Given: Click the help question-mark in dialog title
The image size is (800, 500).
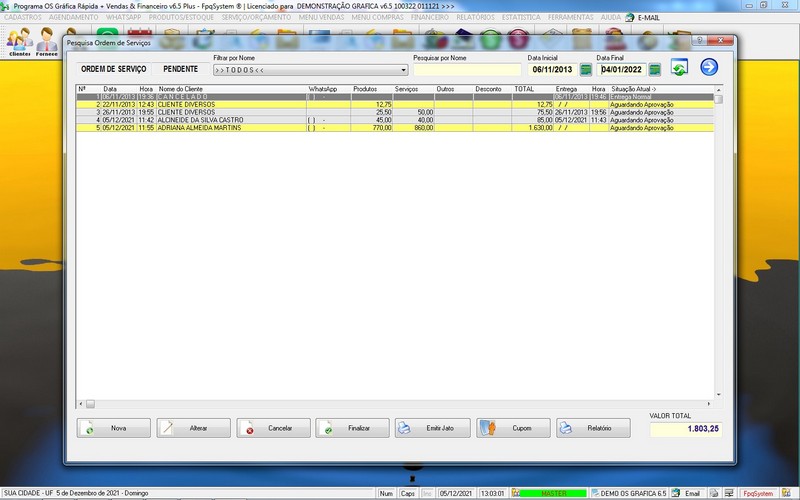Looking at the screenshot, I should pyautogui.click(x=699, y=40).
